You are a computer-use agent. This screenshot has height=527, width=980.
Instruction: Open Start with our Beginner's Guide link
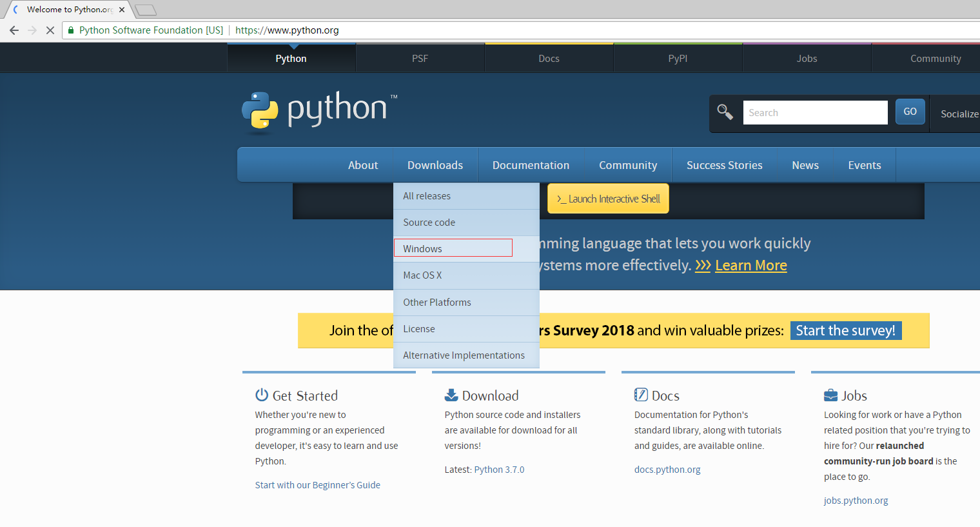318,485
